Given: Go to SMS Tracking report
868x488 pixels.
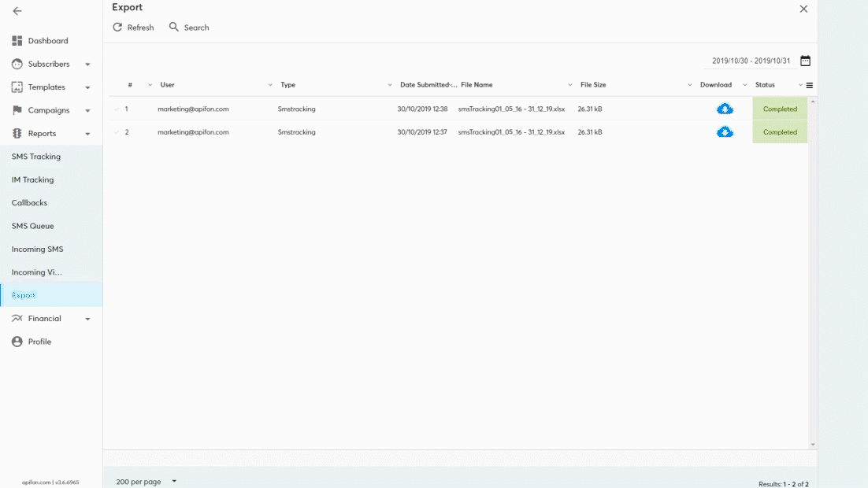Looking at the screenshot, I should 36,157.
